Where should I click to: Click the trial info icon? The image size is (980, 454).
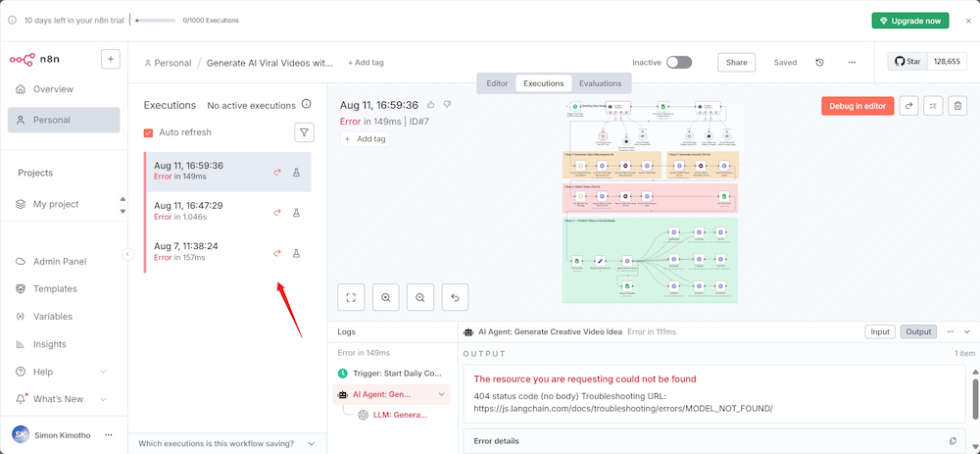coord(12,20)
